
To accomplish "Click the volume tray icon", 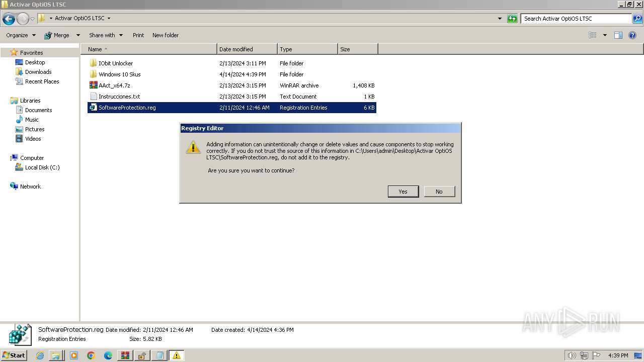I will pyautogui.click(x=572, y=355).
